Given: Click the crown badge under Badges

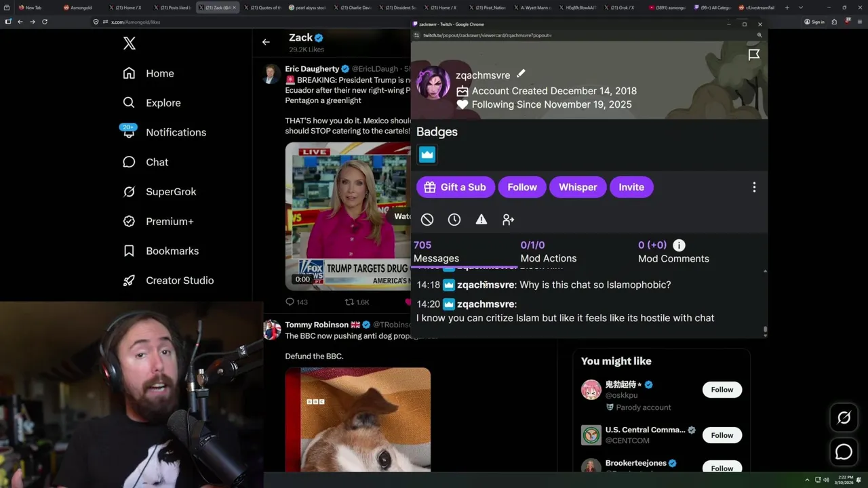Looking at the screenshot, I should (427, 155).
